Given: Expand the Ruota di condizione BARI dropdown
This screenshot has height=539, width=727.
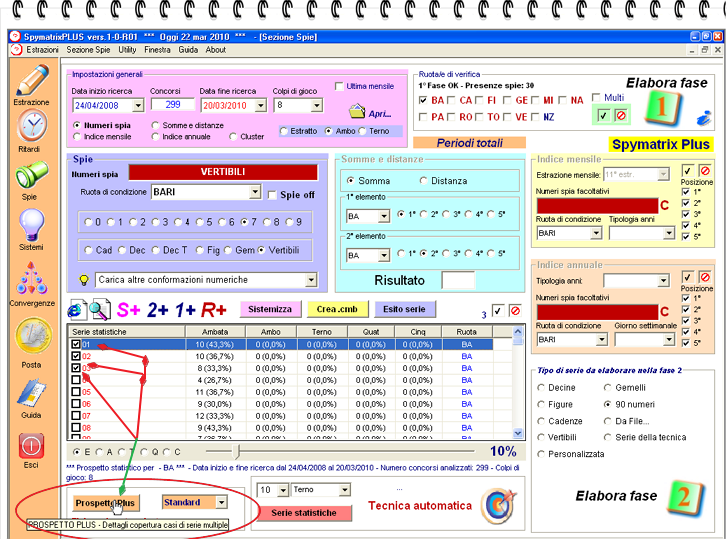Looking at the screenshot, I should tap(254, 193).
